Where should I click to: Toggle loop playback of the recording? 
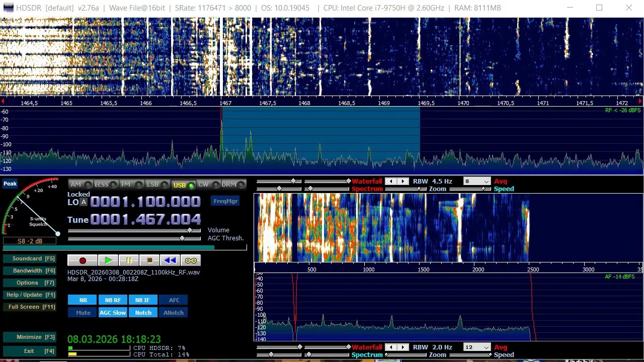(191, 260)
